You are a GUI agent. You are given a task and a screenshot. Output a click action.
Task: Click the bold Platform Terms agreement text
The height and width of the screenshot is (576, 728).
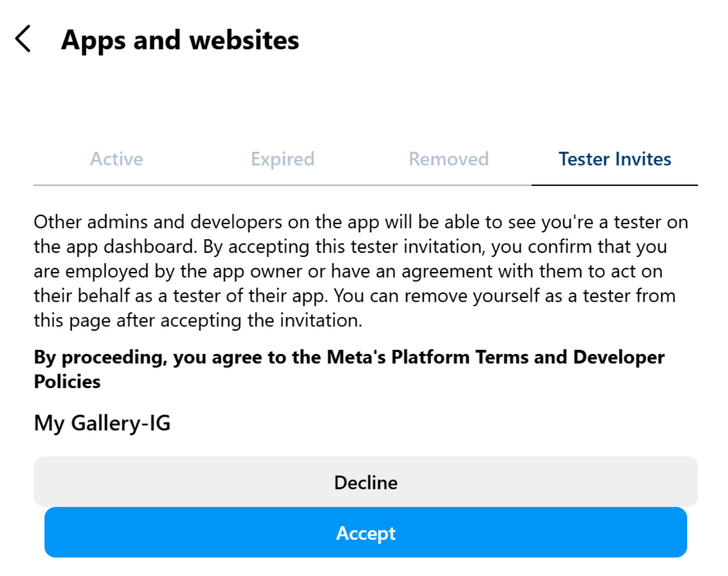tap(349, 369)
